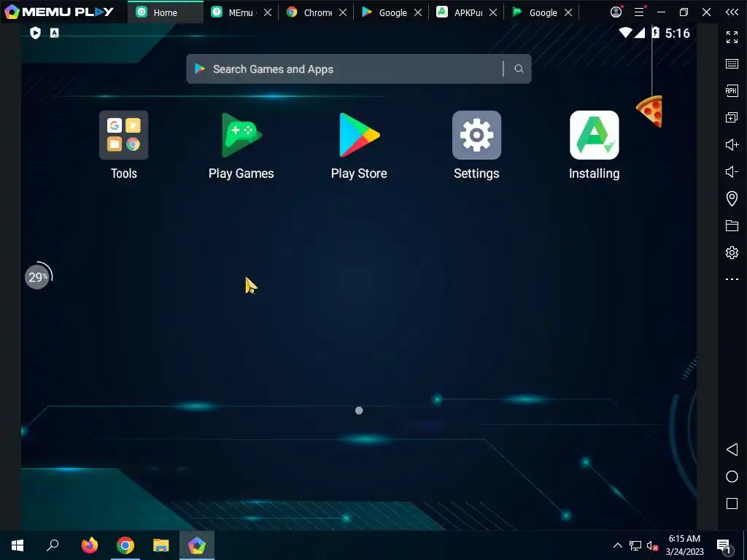Open Chrome from the taskbar

[125, 545]
